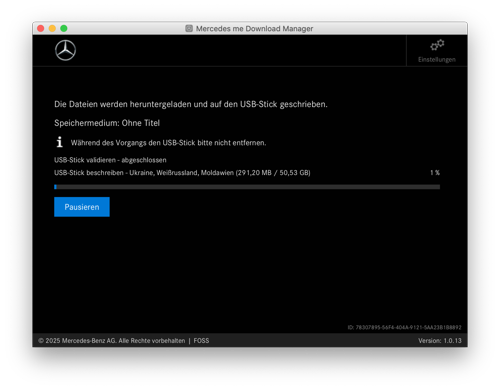Click the 'Die Dateien werden heruntergeladen' message
The image size is (500, 390).
click(x=191, y=104)
